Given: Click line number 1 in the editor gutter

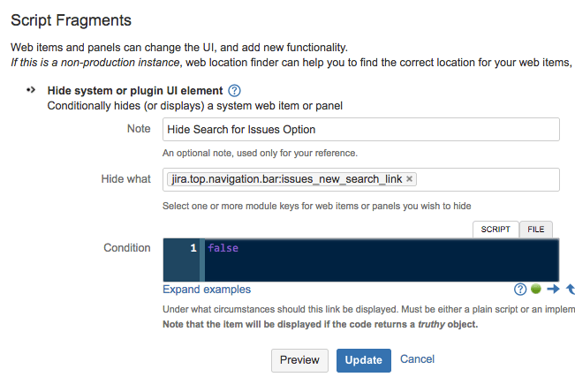Looking at the screenshot, I should (x=193, y=249).
